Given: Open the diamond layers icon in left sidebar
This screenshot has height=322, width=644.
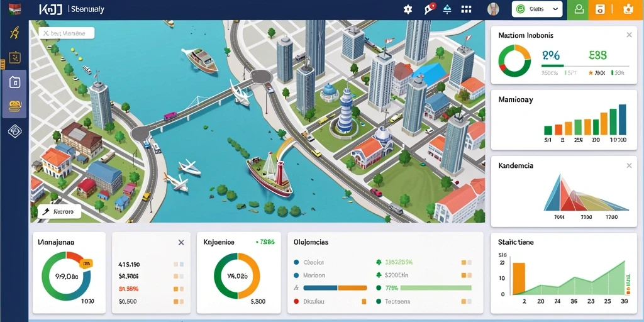Looking at the screenshot, I should click(15, 131).
